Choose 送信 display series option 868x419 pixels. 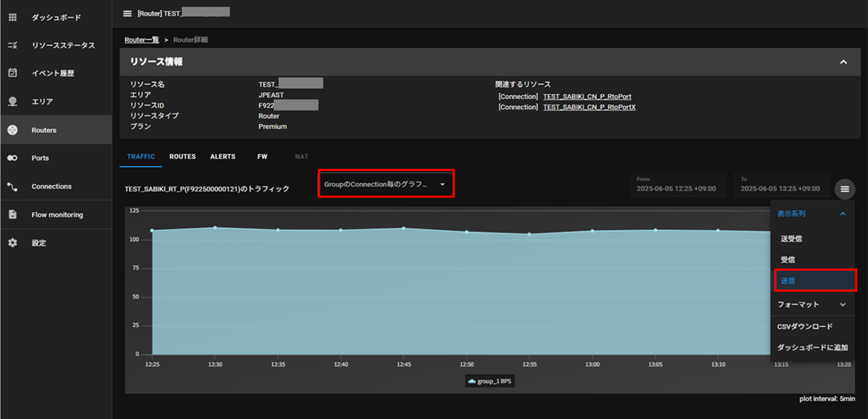point(788,281)
